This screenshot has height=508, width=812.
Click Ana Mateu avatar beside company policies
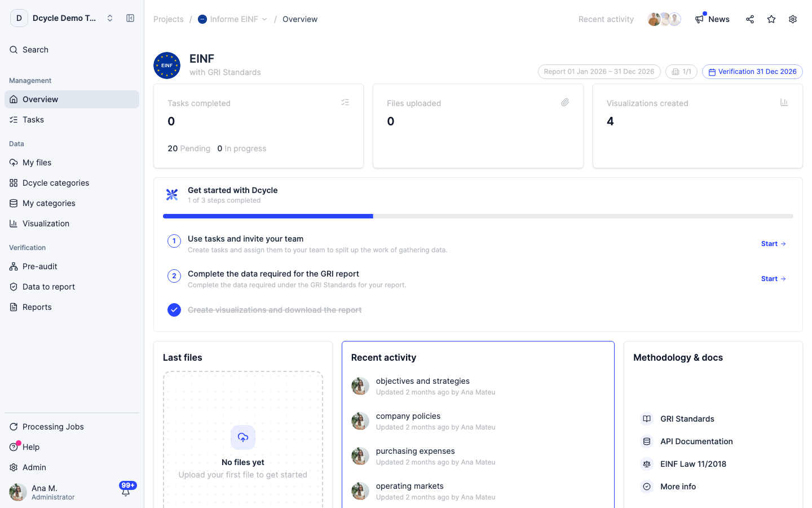(360, 421)
